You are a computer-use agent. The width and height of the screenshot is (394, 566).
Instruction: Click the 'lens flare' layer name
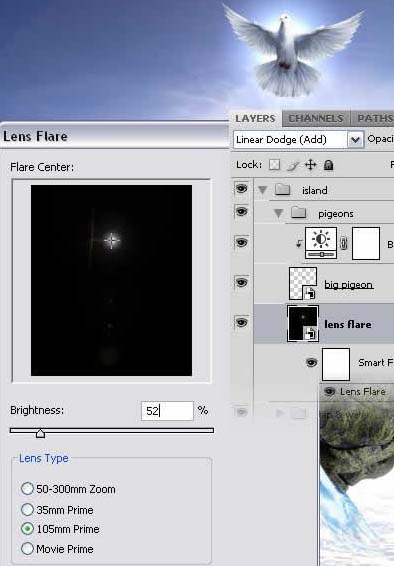tap(347, 324)
